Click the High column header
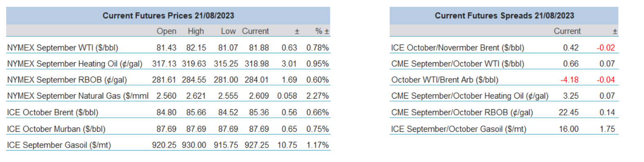644x162 pixels. (x=196, y=31)
